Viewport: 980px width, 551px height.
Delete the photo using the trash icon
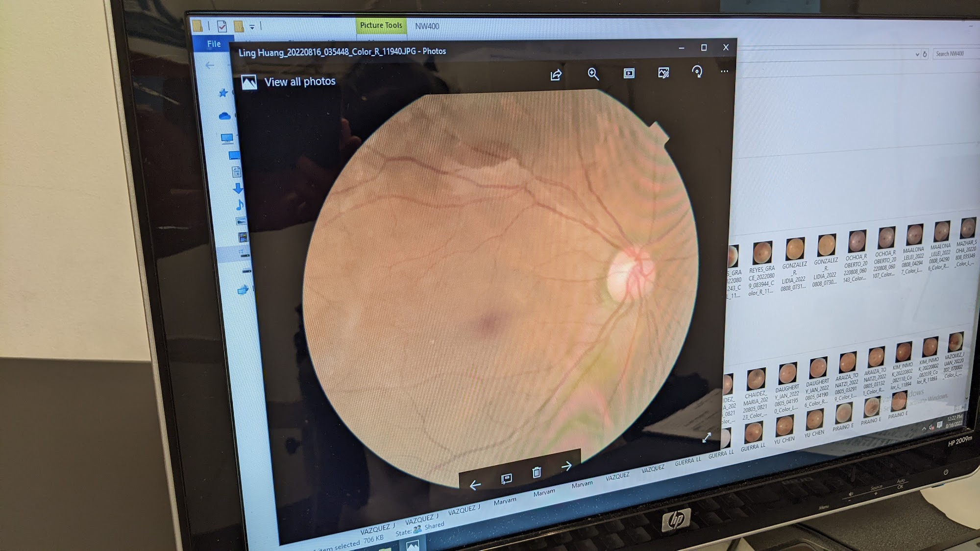(x=537, y=472)
